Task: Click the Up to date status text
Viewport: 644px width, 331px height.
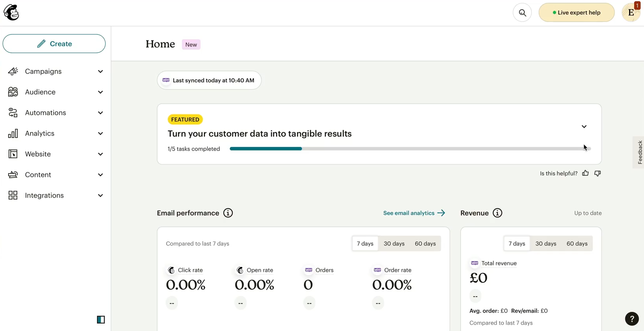Action: [588, 213]
